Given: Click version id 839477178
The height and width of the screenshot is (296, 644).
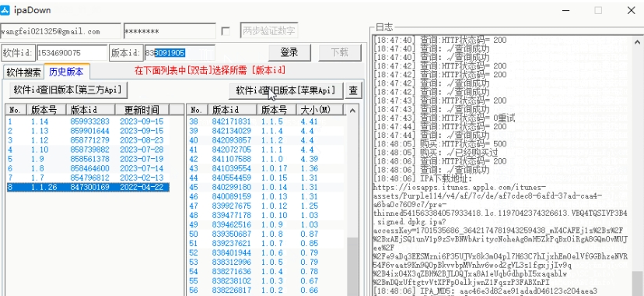Looking at the screenshot, I should [231, 216].
